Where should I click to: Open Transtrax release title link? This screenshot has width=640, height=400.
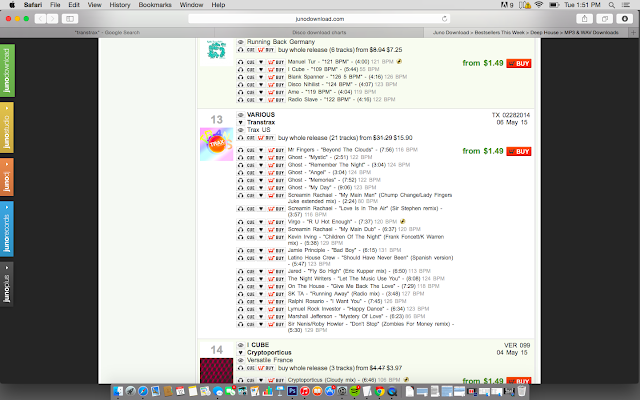pos(261,122)
